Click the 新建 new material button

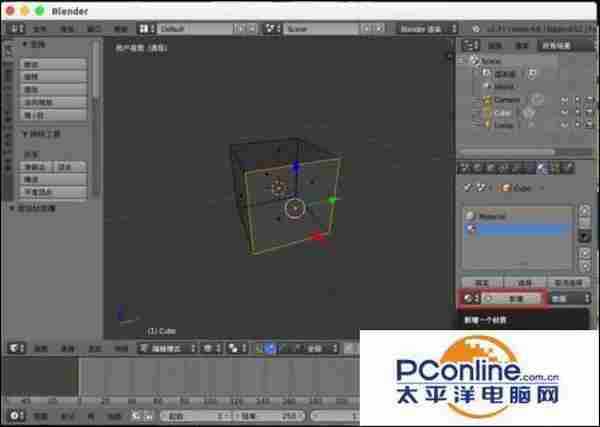(511, 298)
